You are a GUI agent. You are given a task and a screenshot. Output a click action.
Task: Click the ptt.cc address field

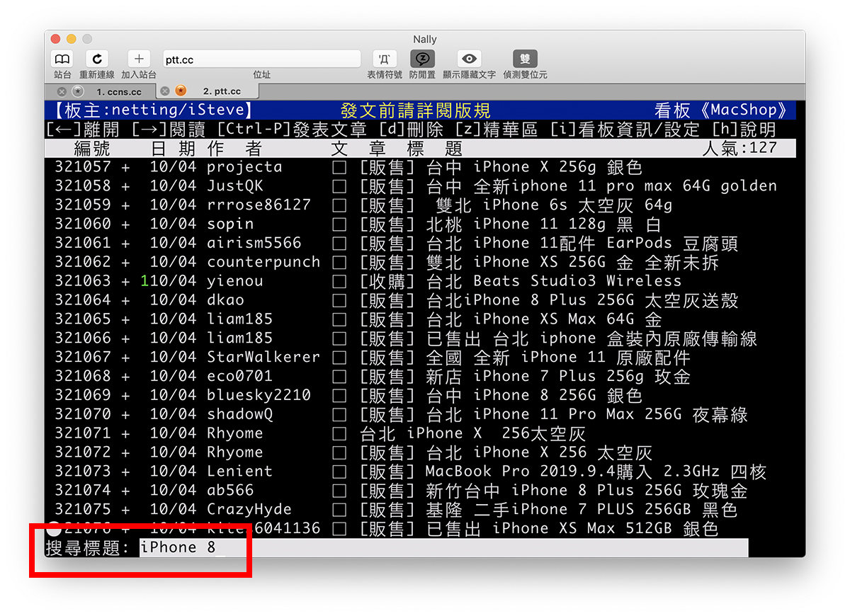[261, 59]
